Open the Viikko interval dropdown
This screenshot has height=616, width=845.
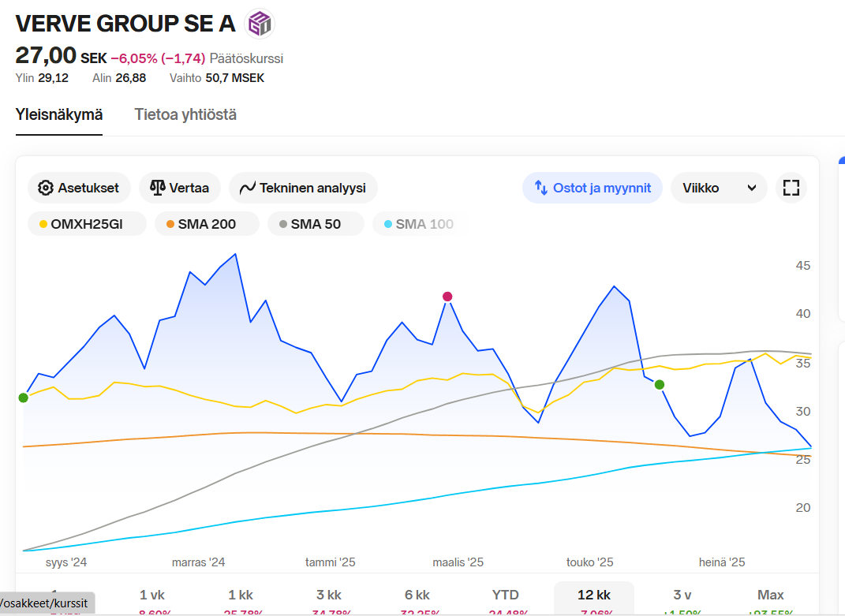coord(718,188)
